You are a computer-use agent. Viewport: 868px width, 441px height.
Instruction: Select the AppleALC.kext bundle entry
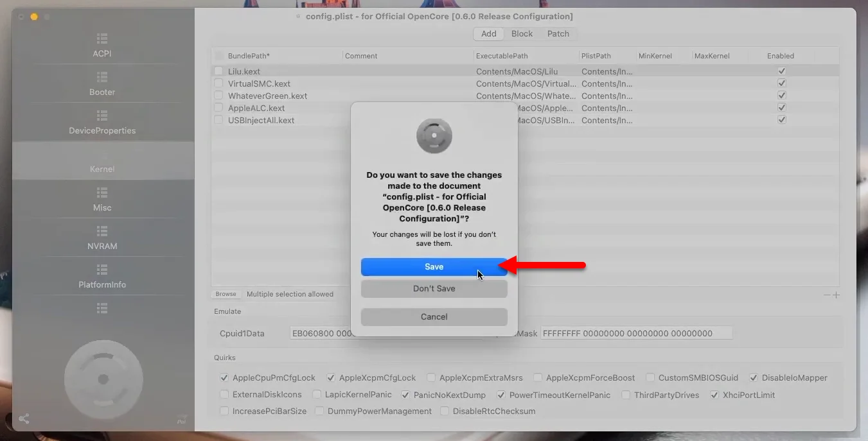(x=256, y=108)
